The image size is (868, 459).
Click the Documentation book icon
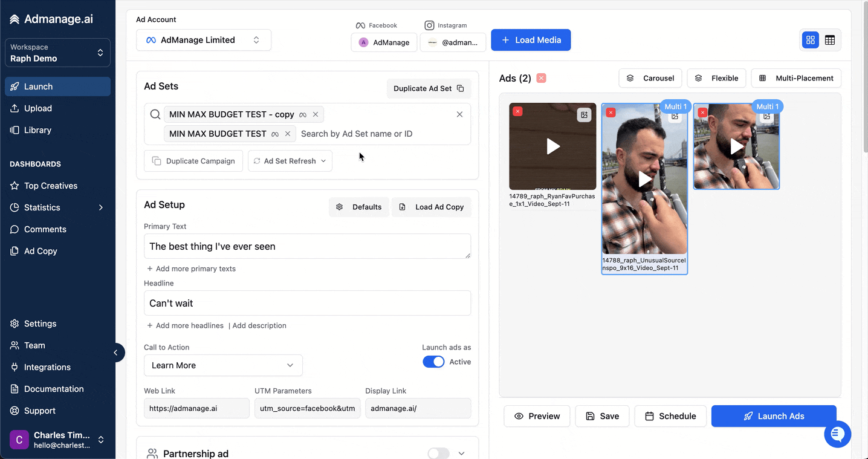click(x=15, y=389)
